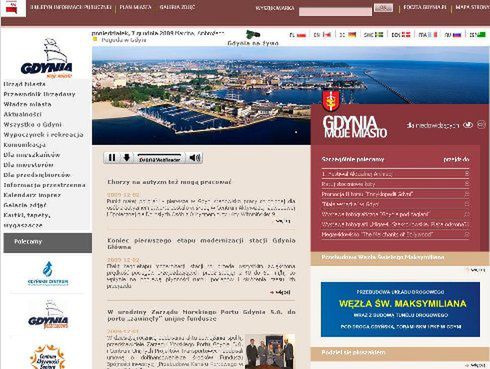The width and height of the screenshot is (490, 369).
Task: Open the Gdynia ship logo in the sidebar
Action: [46, 58]
